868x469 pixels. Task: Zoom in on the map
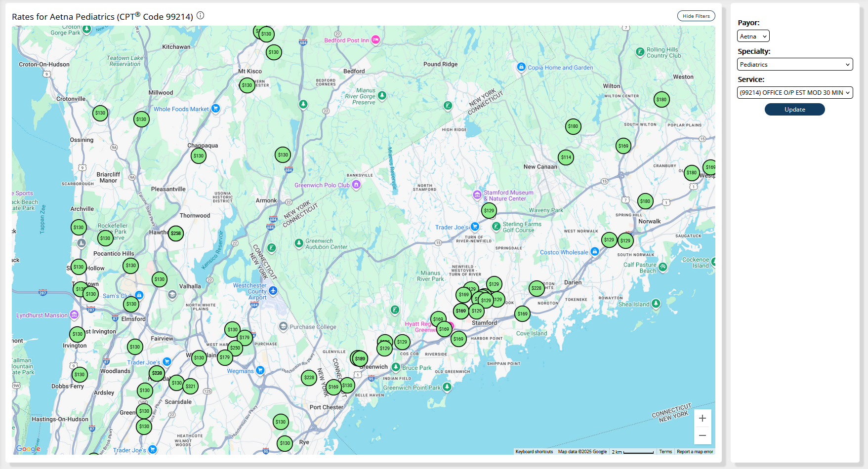(703, 418)
